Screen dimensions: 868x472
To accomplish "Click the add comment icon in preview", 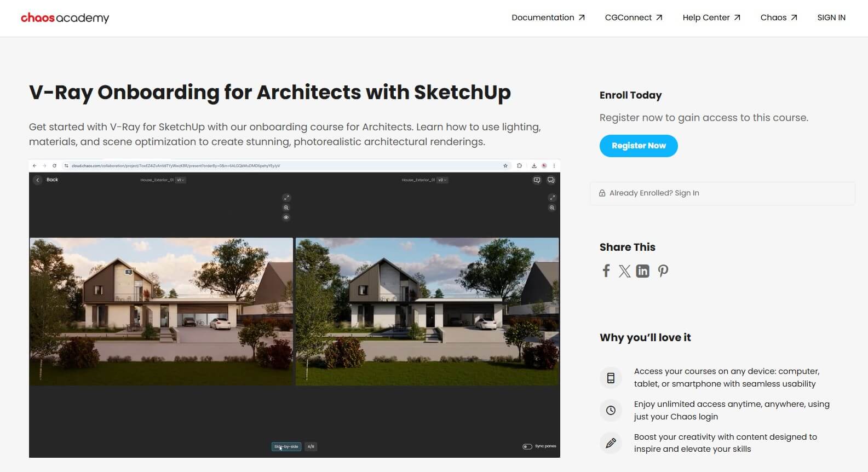I will click(x=537, y=180).
